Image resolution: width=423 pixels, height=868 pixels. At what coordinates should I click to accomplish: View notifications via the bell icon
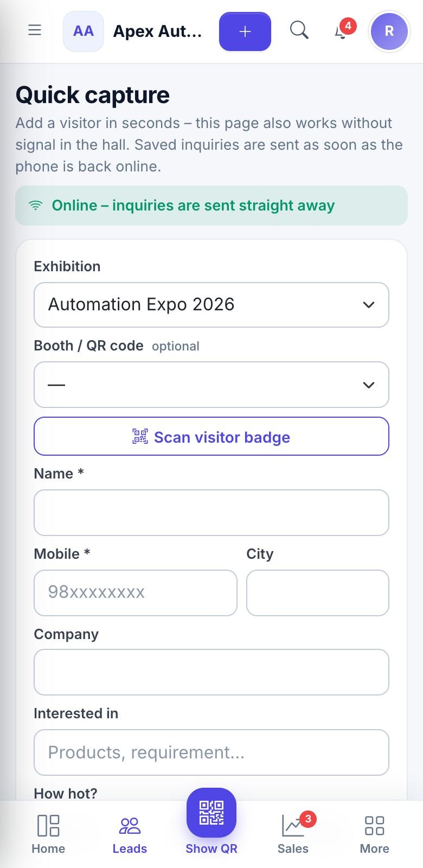[341, 31]
